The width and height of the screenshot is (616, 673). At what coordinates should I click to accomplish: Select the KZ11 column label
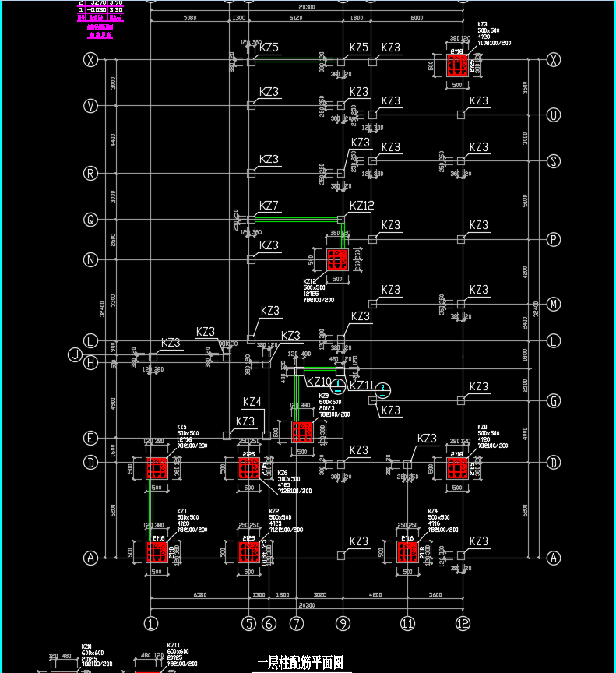tap(362, 386)
